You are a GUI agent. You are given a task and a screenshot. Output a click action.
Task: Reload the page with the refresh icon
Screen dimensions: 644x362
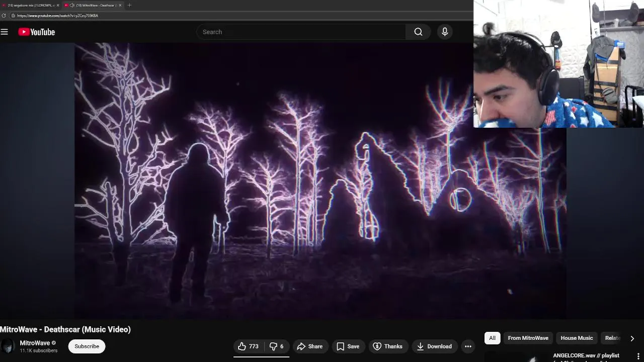(x=4, y=16)
